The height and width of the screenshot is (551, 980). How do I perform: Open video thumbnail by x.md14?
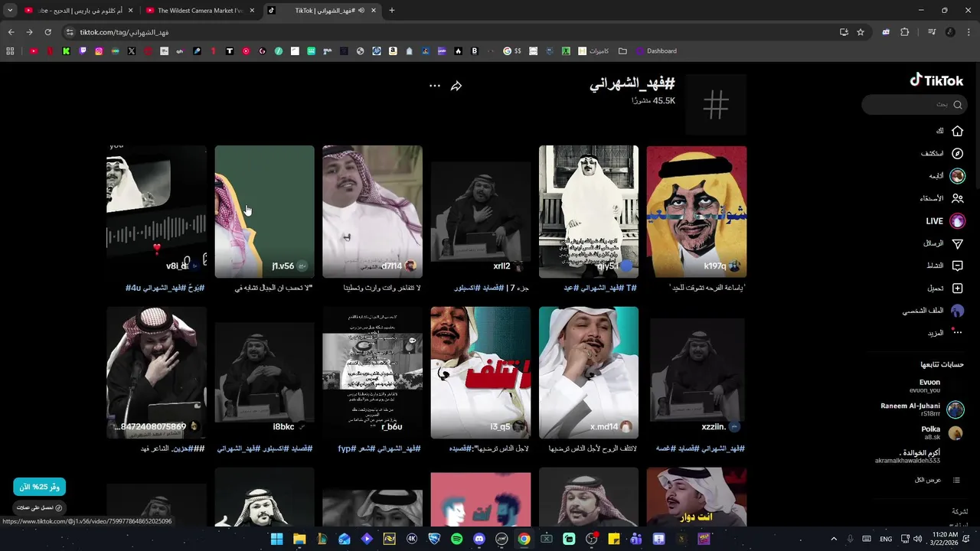(588, 373)
